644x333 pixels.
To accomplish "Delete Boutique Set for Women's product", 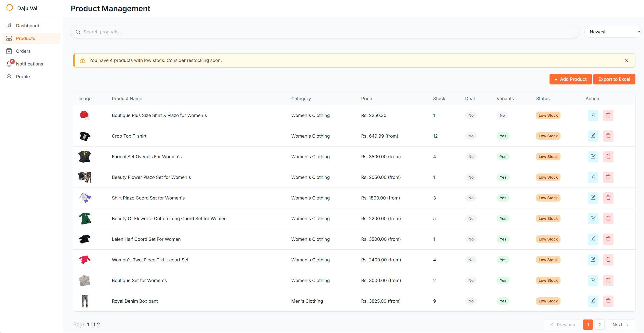I will pos(608,280).
